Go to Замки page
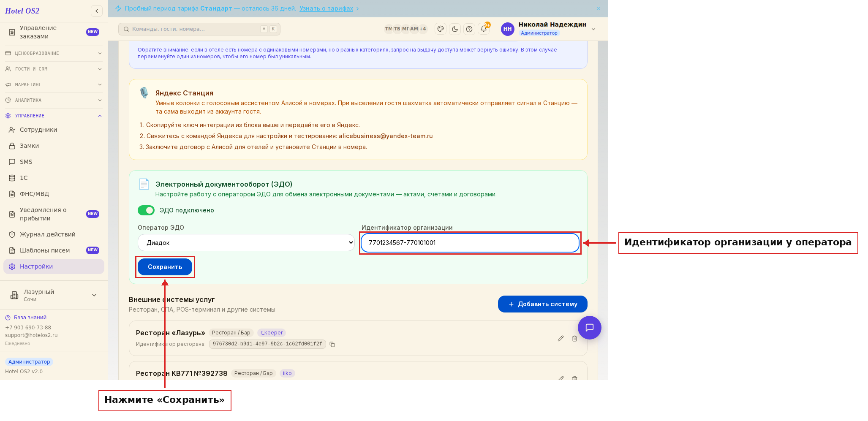Screen dimensions: 868x421 coord(54,146)
